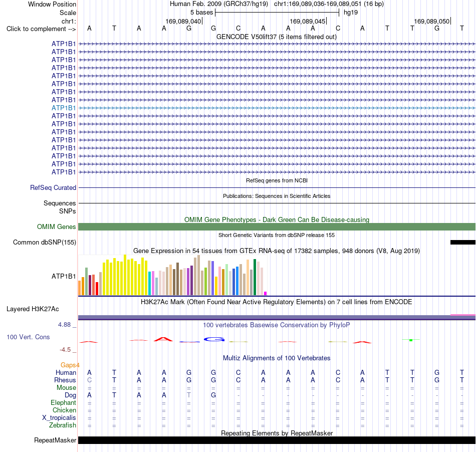Click the light-blue highlighted ATP1B1 transcript label
Image resolution: width=476 pixels, height=452 pixels.
[64, 108]
